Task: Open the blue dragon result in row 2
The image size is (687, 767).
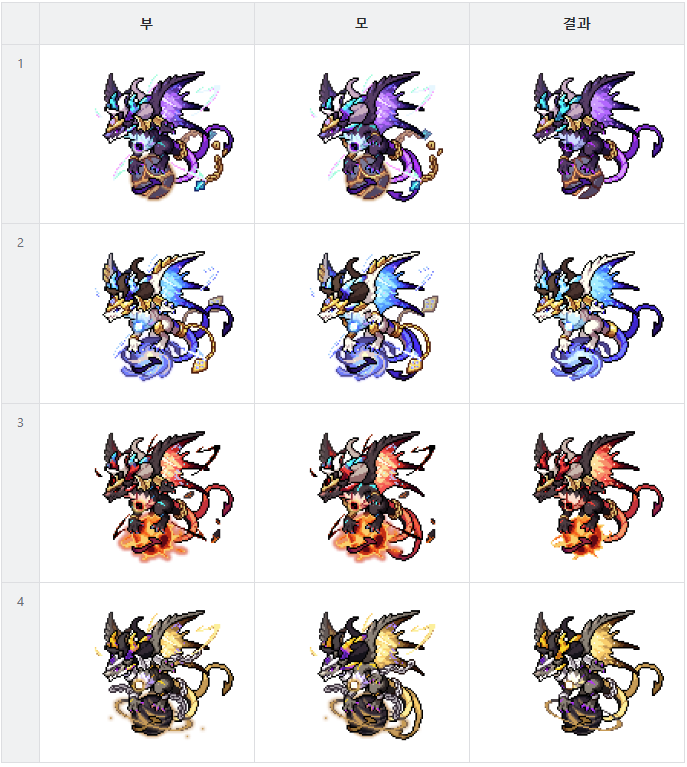Action: pyautogui.click(x=597, y=315)
